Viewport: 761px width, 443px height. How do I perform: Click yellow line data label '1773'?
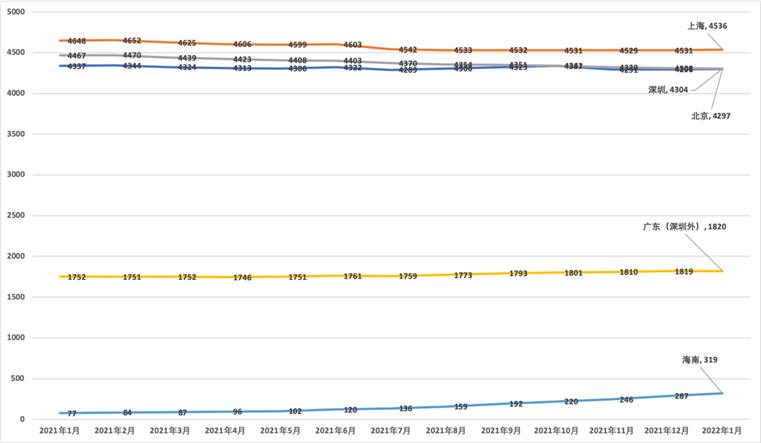[x=463, y=275]
